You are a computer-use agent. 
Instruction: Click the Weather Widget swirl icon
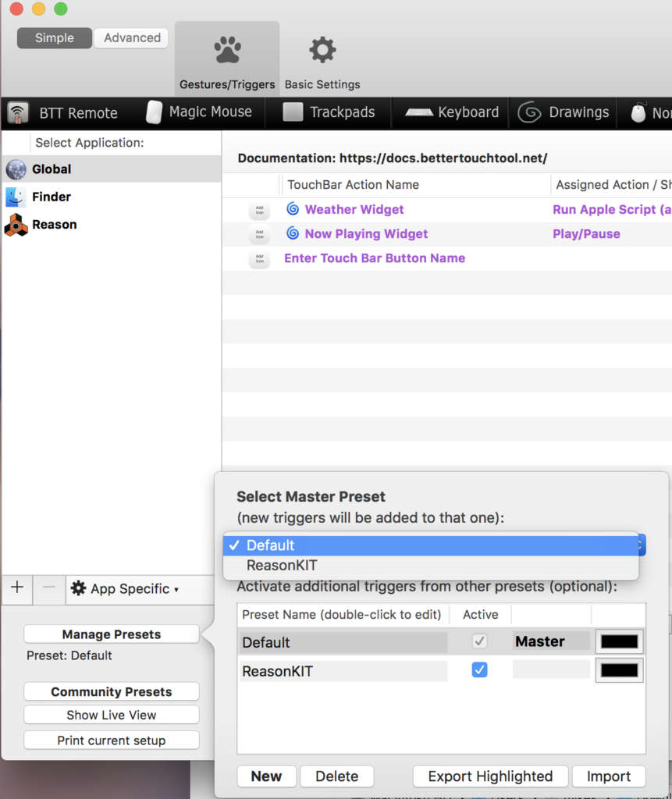coord(293,208)
